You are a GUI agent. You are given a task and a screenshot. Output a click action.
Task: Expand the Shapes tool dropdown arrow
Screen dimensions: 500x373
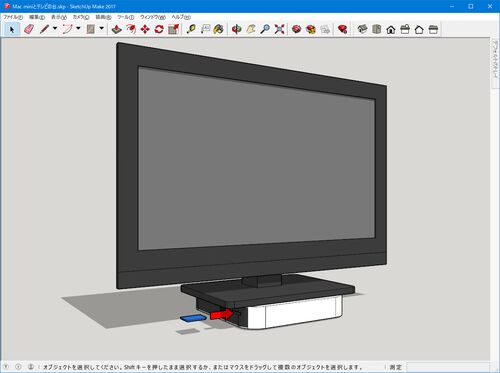[x=102, y=29]
